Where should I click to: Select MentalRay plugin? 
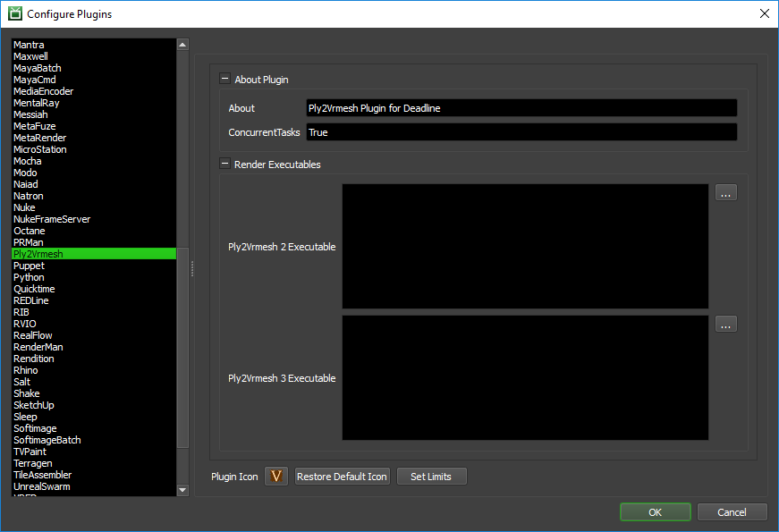point(94,103)
